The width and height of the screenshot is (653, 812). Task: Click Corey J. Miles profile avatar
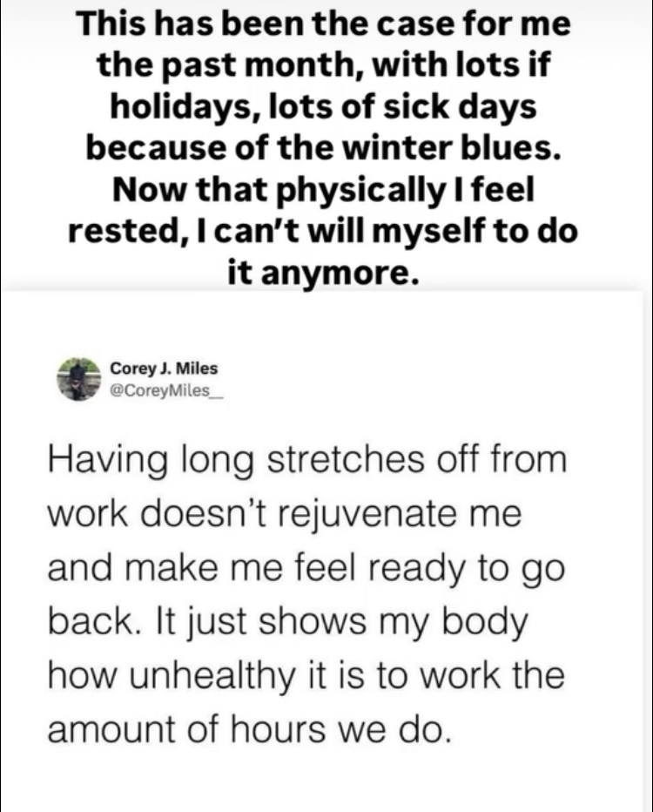[x=78, y=379]
